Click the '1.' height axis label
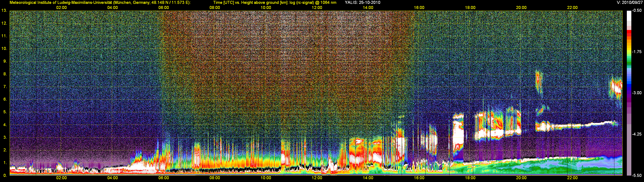The height and width of the screenshot is (182, 644). [5, 163]
